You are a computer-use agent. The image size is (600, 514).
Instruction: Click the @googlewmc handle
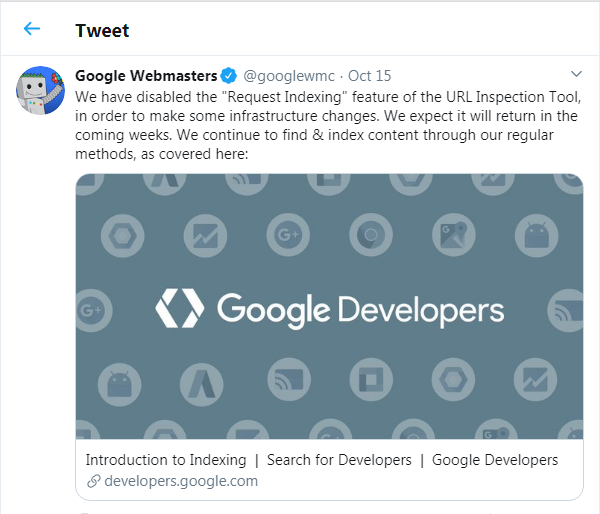click(x=289, y=76)
